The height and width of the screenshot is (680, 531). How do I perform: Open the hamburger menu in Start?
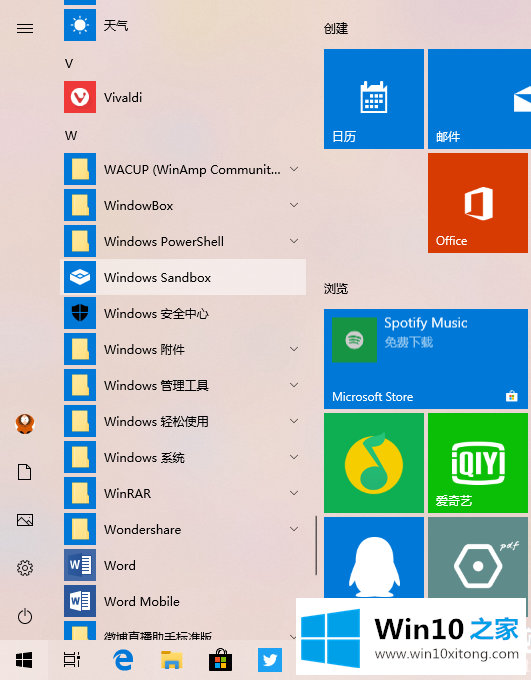click(x=25, y=28)
